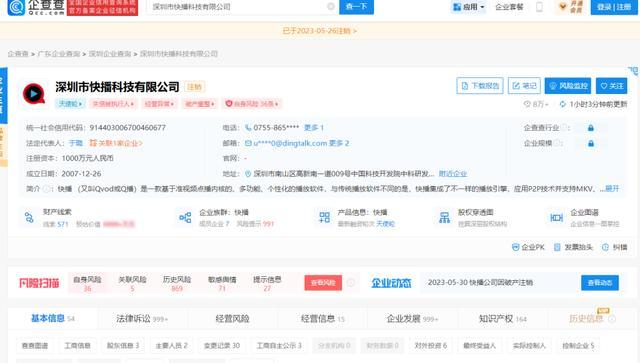Viewport: 640px width, 363px height.
Task: Select 经营风险 tab
Action: pos(232,318)
